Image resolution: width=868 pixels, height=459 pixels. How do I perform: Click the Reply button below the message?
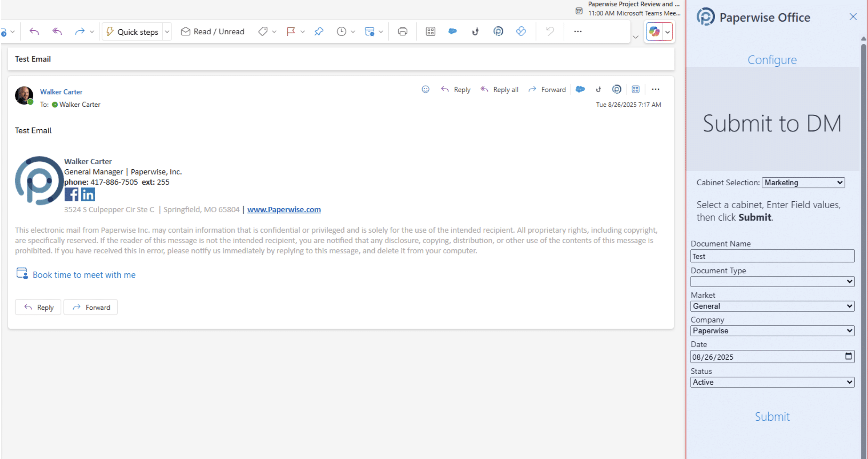point(38,307)
